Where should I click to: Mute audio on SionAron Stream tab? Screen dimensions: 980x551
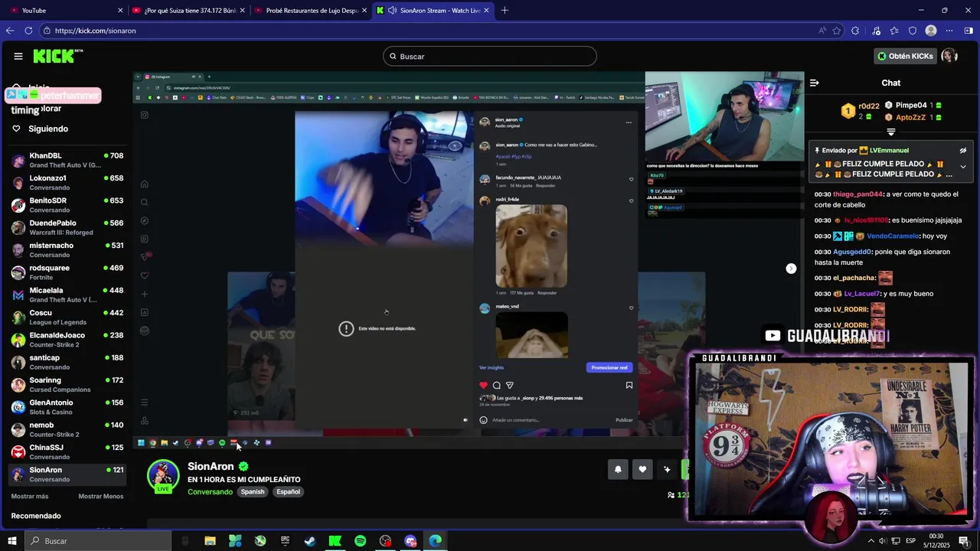pyautogui.click(x=392, y=10)
